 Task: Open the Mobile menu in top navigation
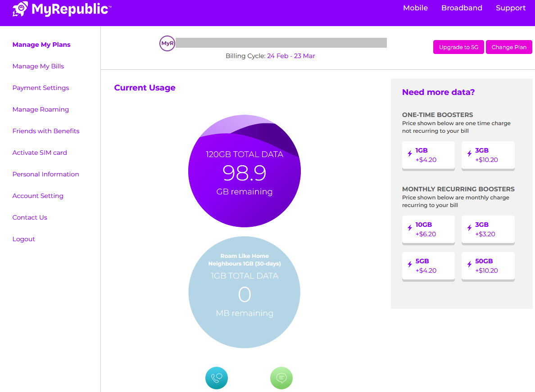coord(415,8)
